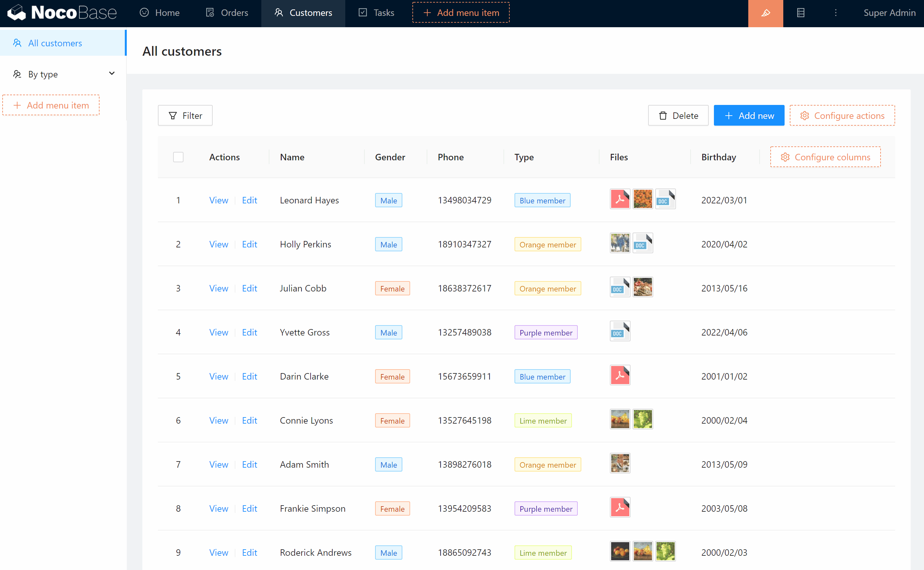
Task: Click the Add new button
Action: pyautogui.click(x=749, y=116)
